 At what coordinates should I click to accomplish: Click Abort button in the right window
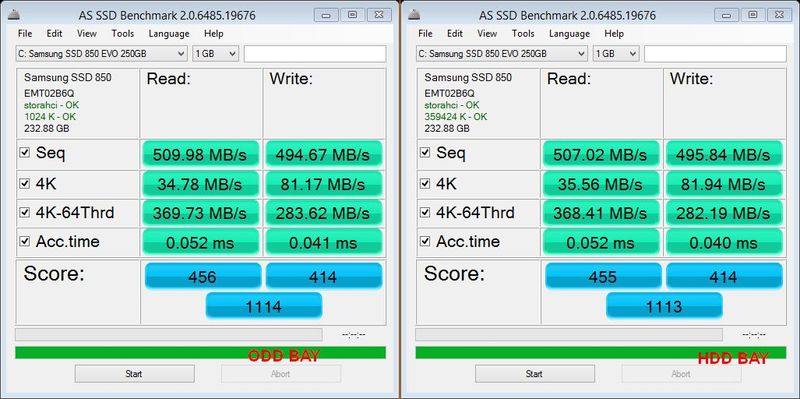tap(681, 373)
